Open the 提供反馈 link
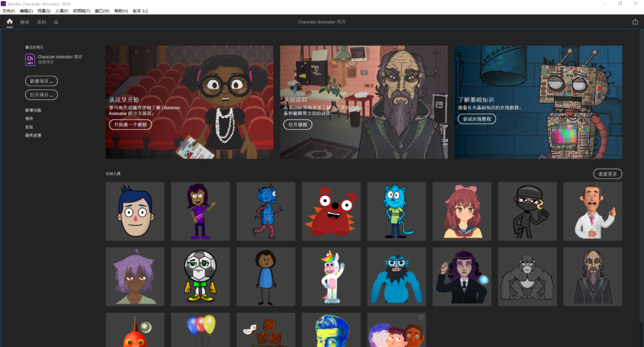Image resolution: width=644 pixels, height=347 pixels. pyautogui.click(x=33, y=135)
